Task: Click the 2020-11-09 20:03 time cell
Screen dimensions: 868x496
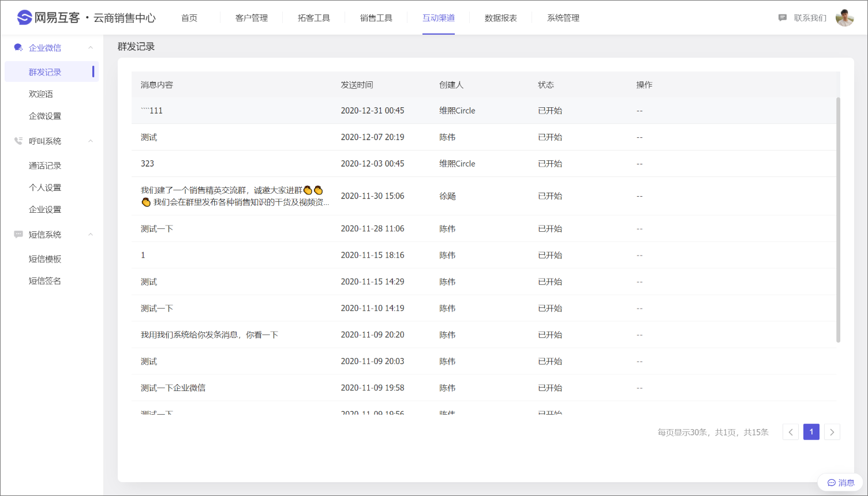Action: [x=373, y=361]
